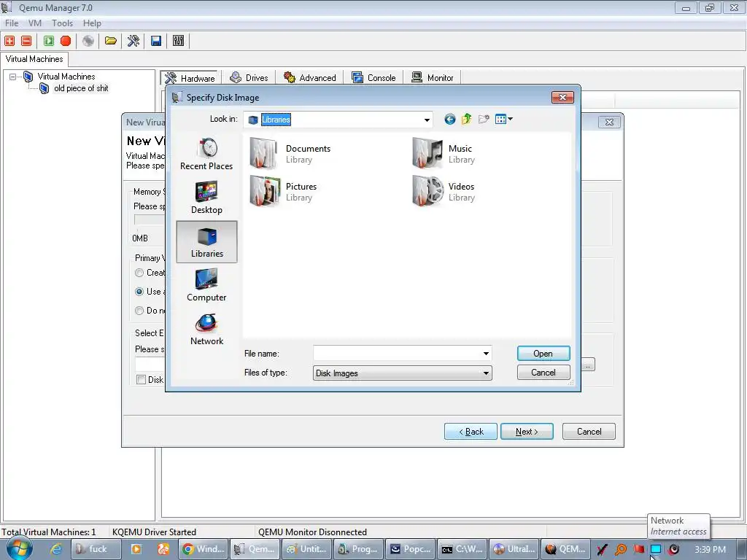Click the Windows Start orb
747x560 pixels.
pos(19,548)
